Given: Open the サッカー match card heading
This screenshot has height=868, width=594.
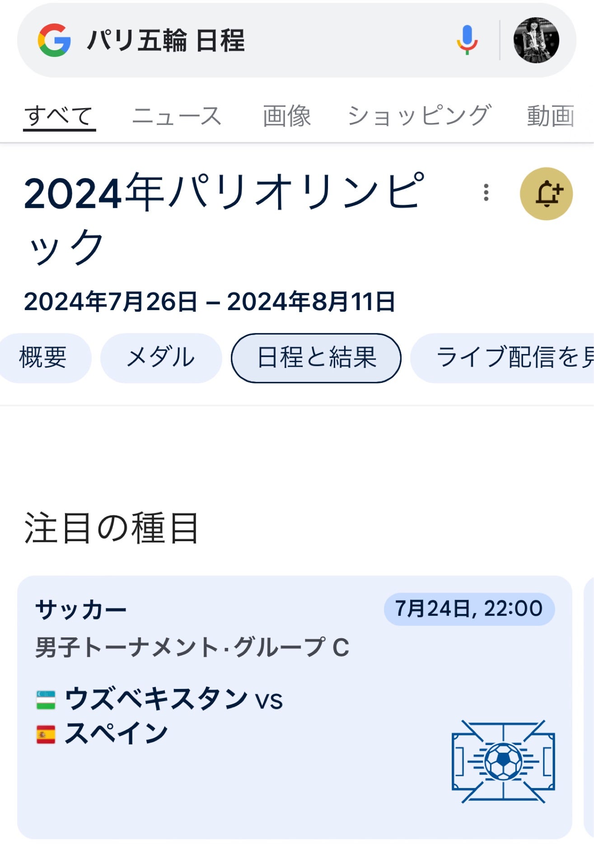Looking at the screenshot, I should [81, 610].
